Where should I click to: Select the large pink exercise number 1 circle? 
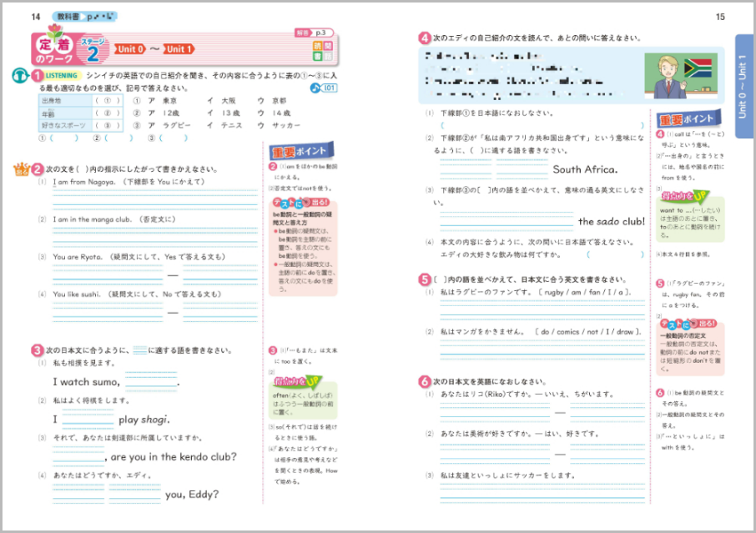37,76
